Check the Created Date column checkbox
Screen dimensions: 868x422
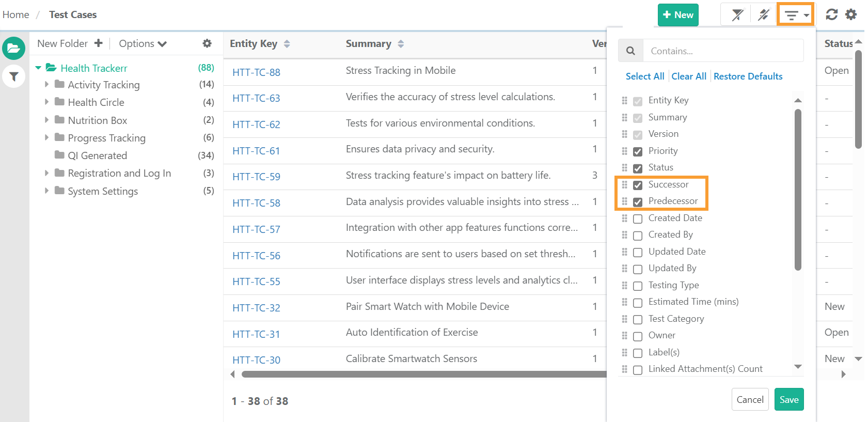(638, 218)
